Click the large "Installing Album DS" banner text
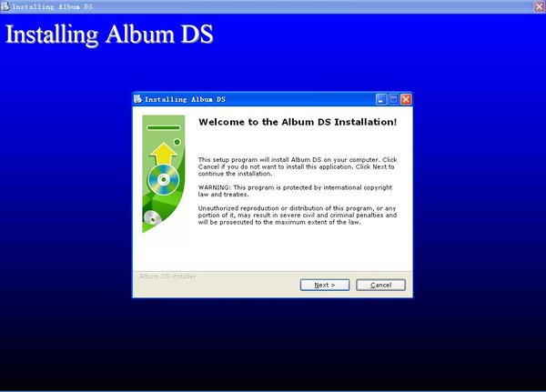This screenshot has height=392, width=546. 109,35
